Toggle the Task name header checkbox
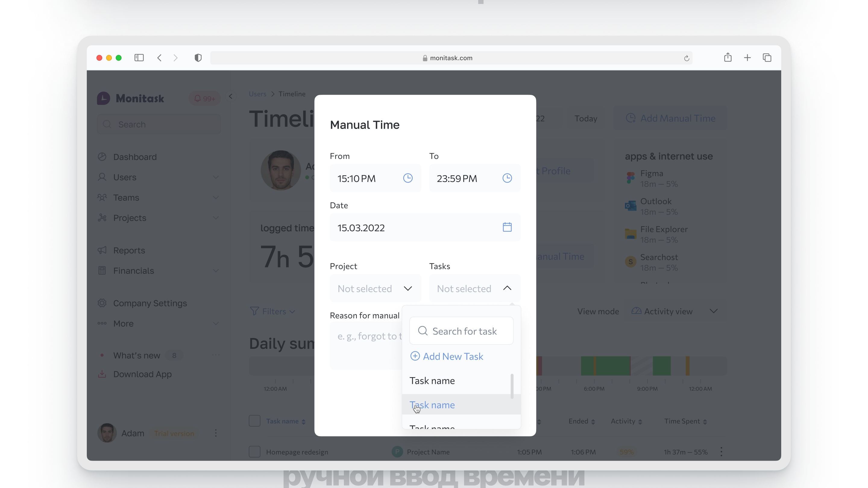The height and width of the screenshot is (488, 868). 254,421
